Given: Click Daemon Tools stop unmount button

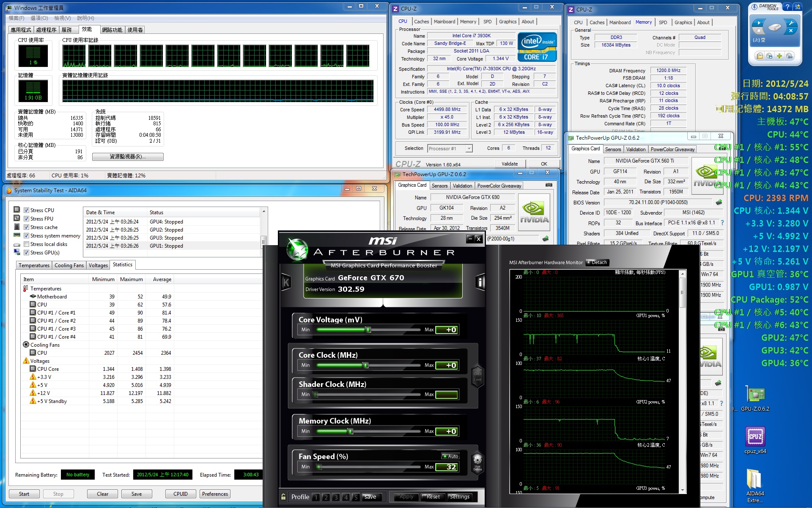Looking at the screenshot, I should tap(759, 31).
